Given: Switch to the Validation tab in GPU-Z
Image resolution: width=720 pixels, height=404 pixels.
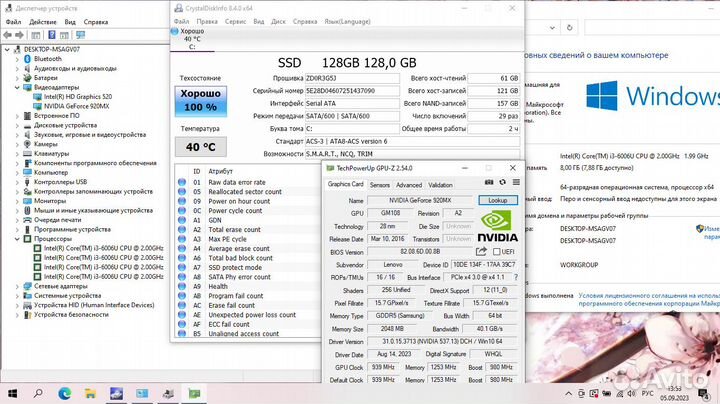Looking at the screenshot, I should point(440,185).
